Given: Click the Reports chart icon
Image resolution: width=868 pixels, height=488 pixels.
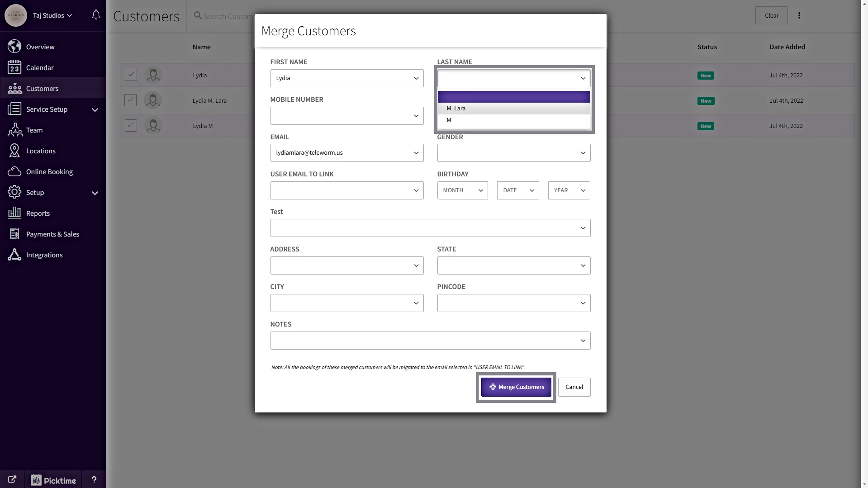Looking at the screenshot, I should tap(14, 213).
